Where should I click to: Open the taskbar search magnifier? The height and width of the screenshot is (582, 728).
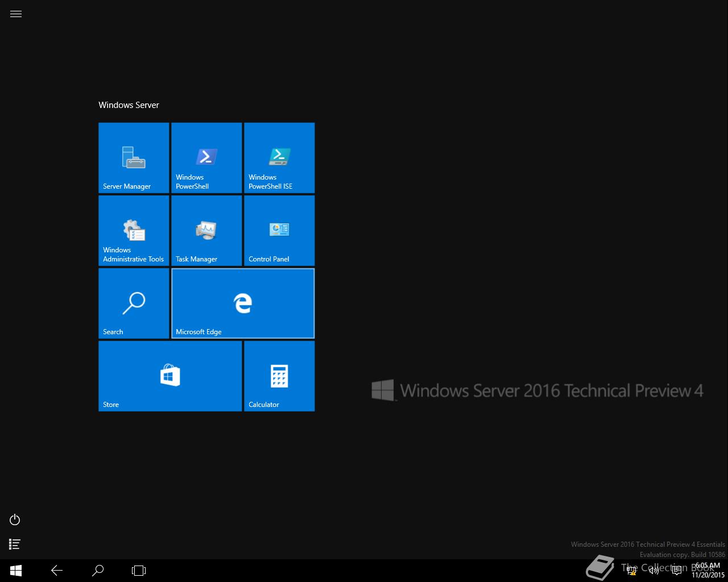click(x=98, y=571)
